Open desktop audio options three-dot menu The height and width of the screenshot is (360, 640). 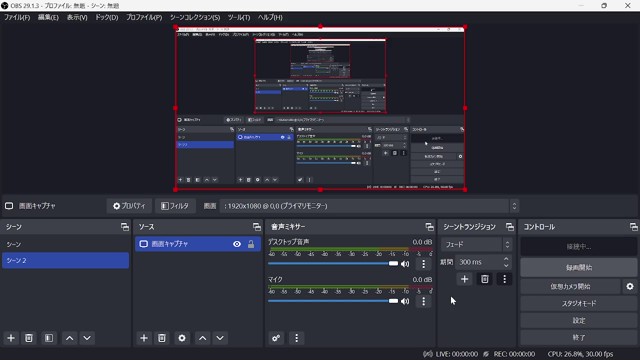[x=424, y=264]
